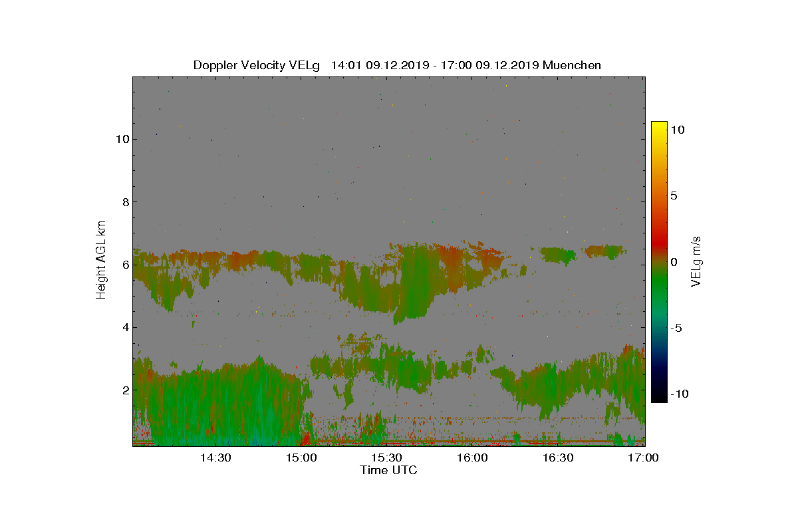Click the yellow top of the colorbar

[659, 128]
